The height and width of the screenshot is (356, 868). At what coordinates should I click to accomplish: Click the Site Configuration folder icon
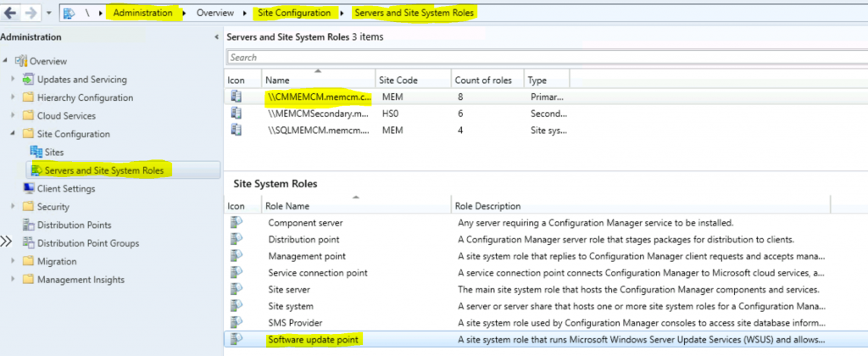coord(28,134)
